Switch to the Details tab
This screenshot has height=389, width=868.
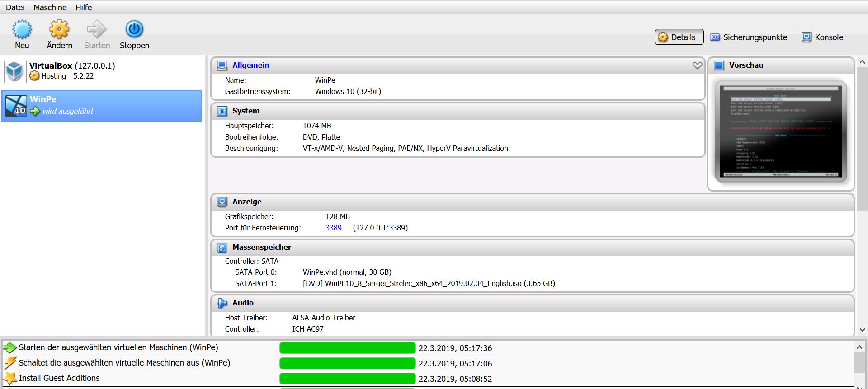click(679, 37)
